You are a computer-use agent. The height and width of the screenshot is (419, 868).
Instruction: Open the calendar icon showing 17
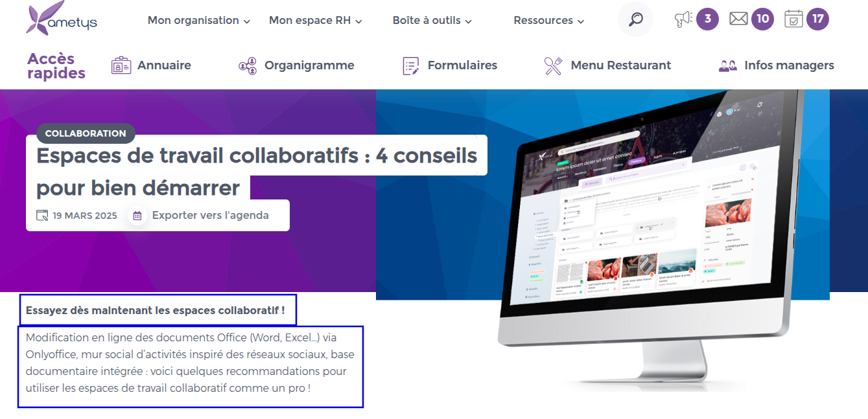pyautogui.click(x=793, y=19)
